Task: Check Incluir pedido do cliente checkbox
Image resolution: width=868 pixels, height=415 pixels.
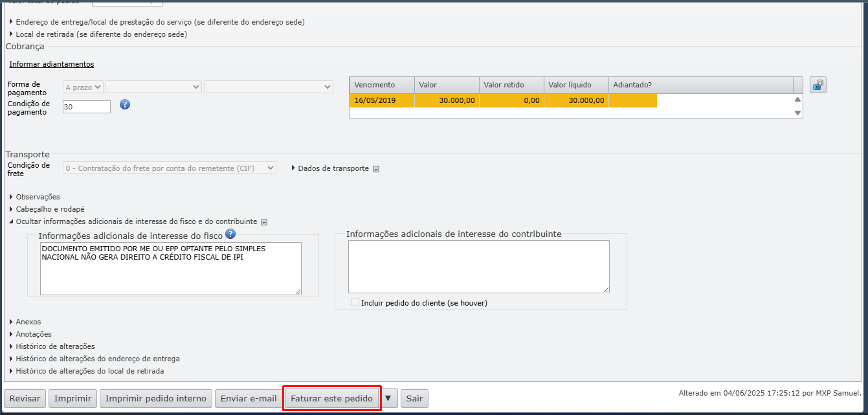Action: 355,302
